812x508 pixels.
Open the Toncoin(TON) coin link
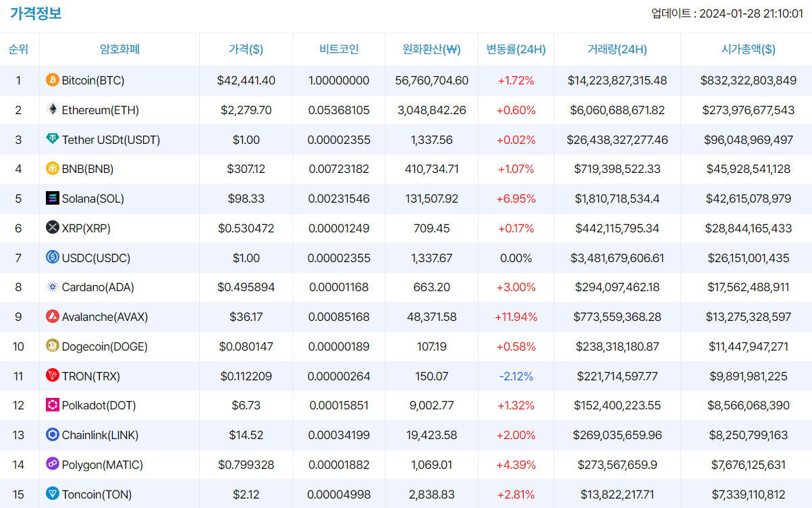97,494
